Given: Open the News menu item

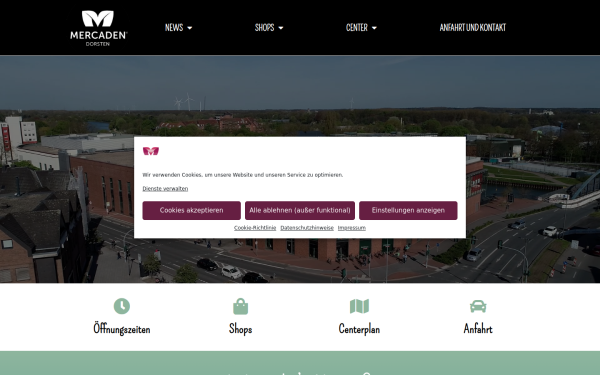Looking at the screenshot, I should coord(174,28).
